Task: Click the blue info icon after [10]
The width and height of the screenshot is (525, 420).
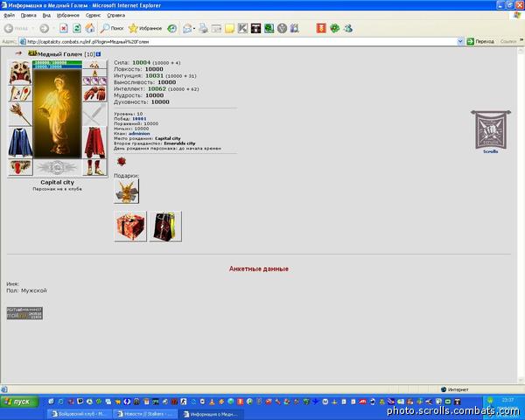Action: [98, 54]
